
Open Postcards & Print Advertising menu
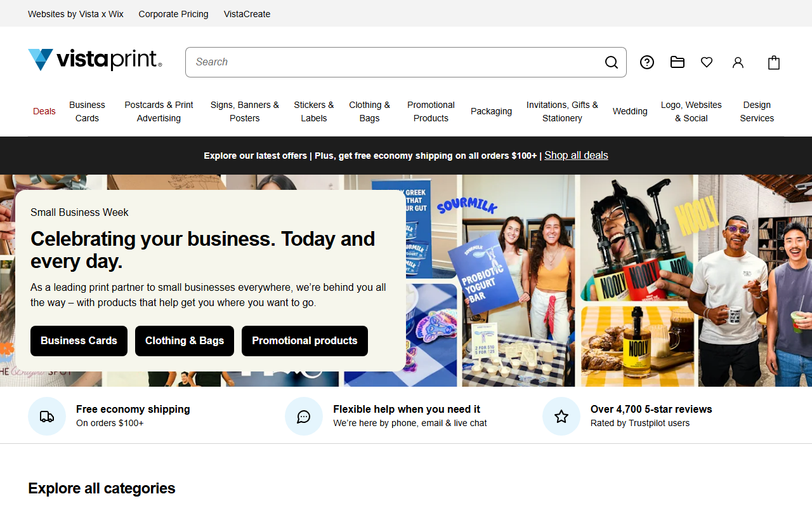pyautogui.click(x=159, y=111)
